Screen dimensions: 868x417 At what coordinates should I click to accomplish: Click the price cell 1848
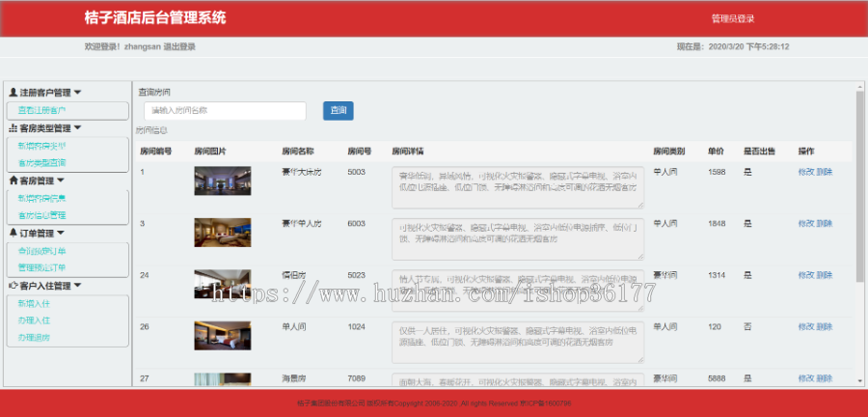click(x=717, y=224)
